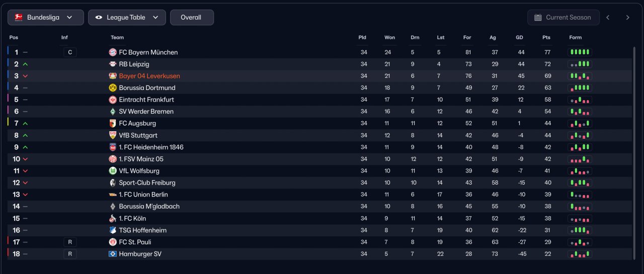
Task: Sort table by the GD column header
Action: 520,38
